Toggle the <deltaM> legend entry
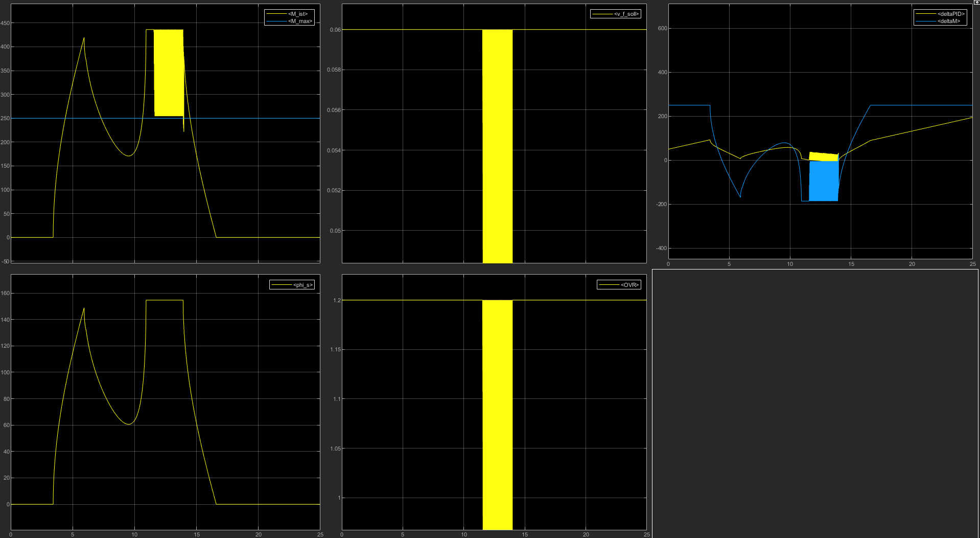 [948, 21]
